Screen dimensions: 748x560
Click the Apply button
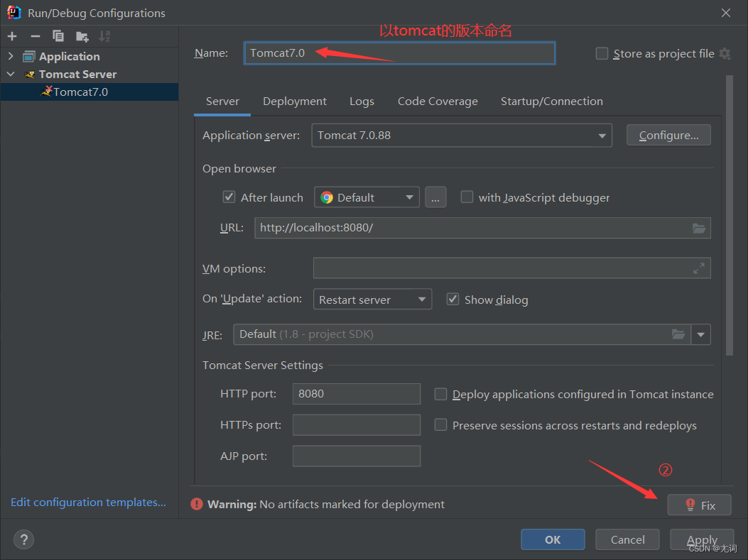pyautogui.click(x=702, y=539)
